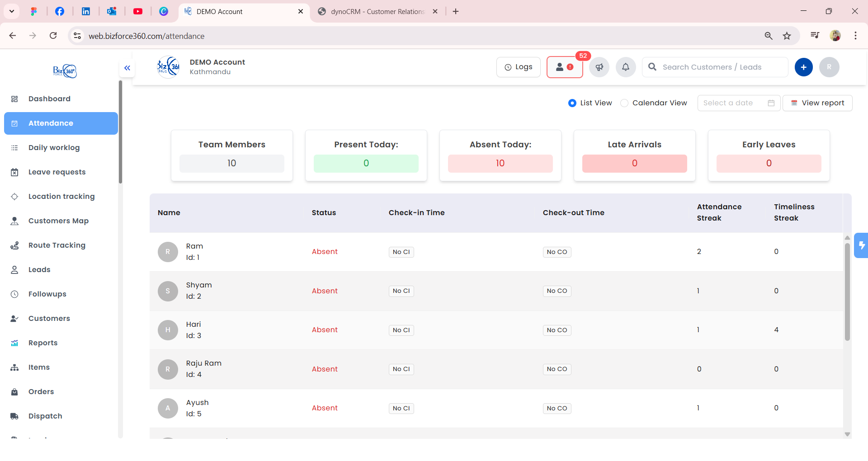Keep List View selected via its radio button
868x461 pixels.
click(572, 103)
